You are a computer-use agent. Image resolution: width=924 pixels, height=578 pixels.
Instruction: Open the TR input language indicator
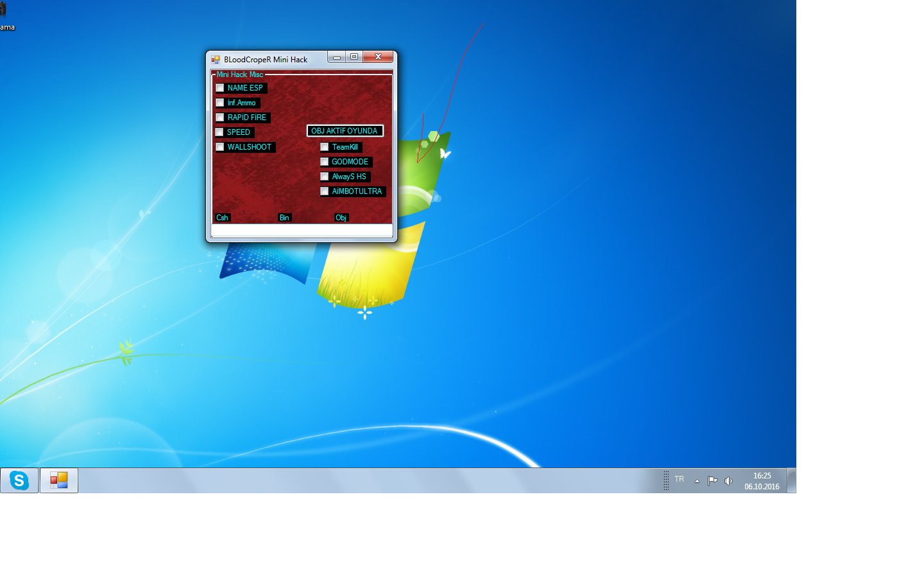tap(680, 479)
